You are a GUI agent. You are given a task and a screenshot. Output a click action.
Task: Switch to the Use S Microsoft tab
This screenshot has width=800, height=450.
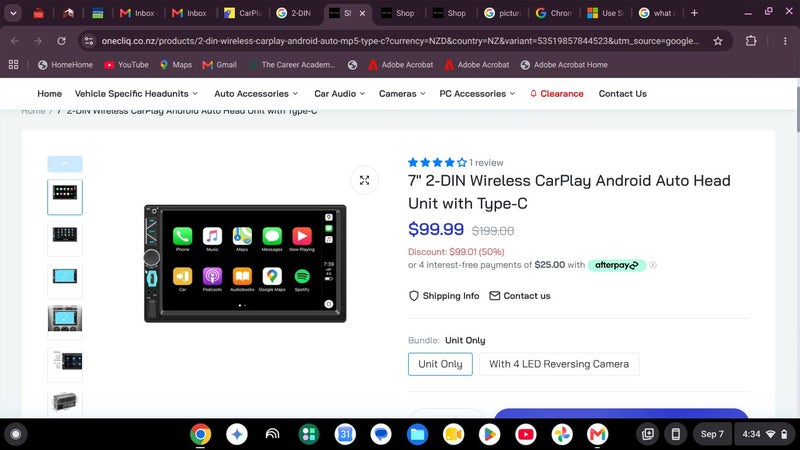pyautogui.click(x=606, y=13)
